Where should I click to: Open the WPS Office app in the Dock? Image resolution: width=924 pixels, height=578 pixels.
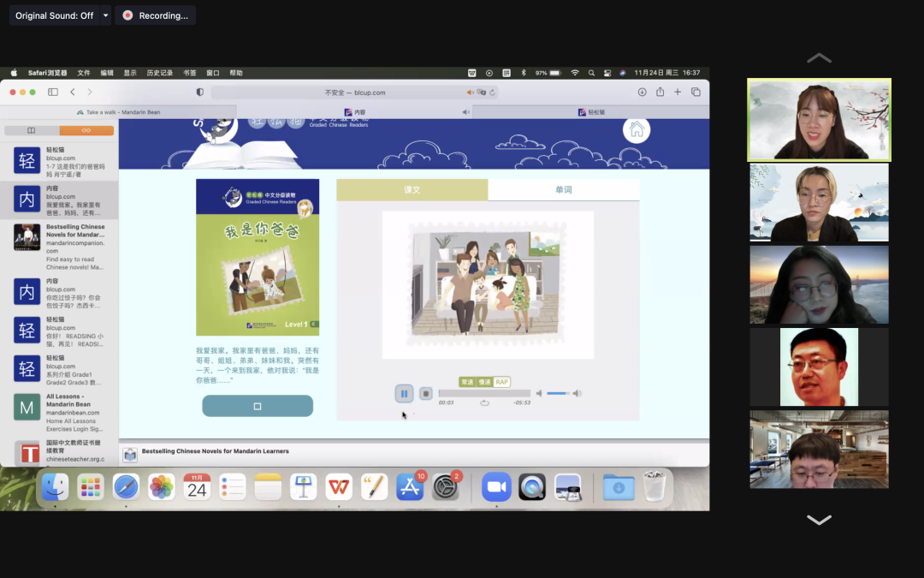[x=339, y=487]
